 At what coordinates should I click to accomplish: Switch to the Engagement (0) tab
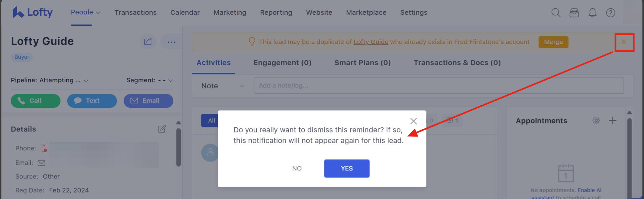[x=283, y=63]
